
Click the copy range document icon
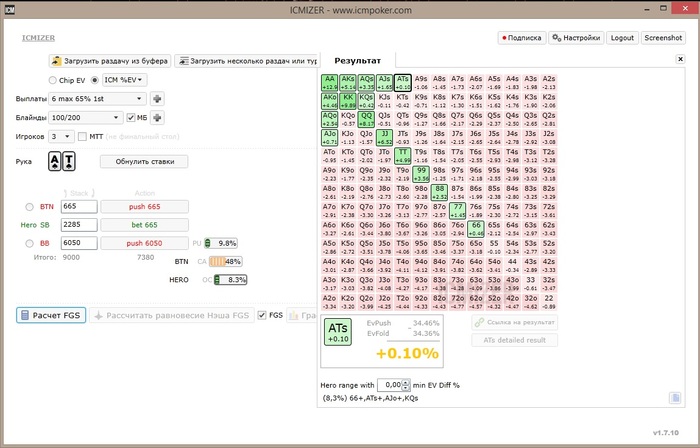tap(675, 398)
